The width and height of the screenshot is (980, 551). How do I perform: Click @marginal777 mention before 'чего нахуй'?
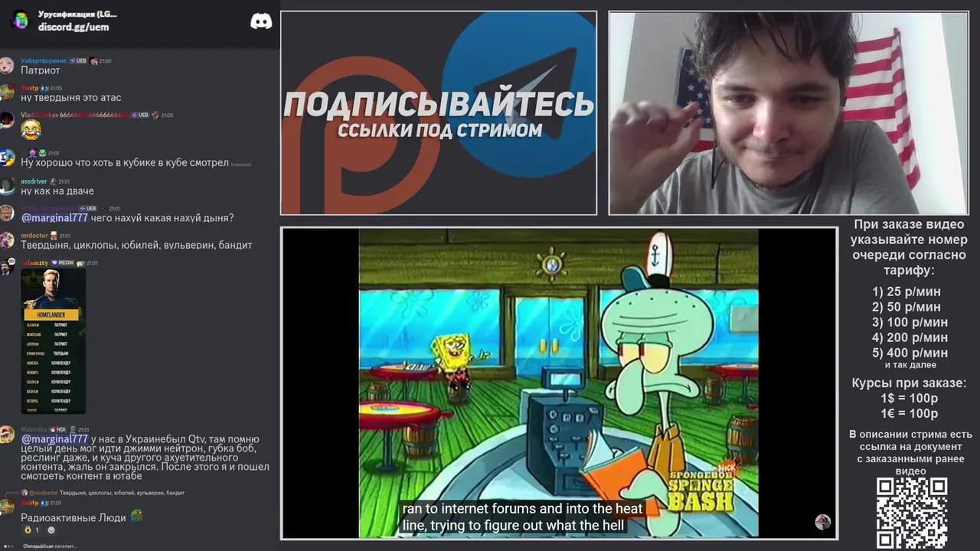click(x=54, y=218)
